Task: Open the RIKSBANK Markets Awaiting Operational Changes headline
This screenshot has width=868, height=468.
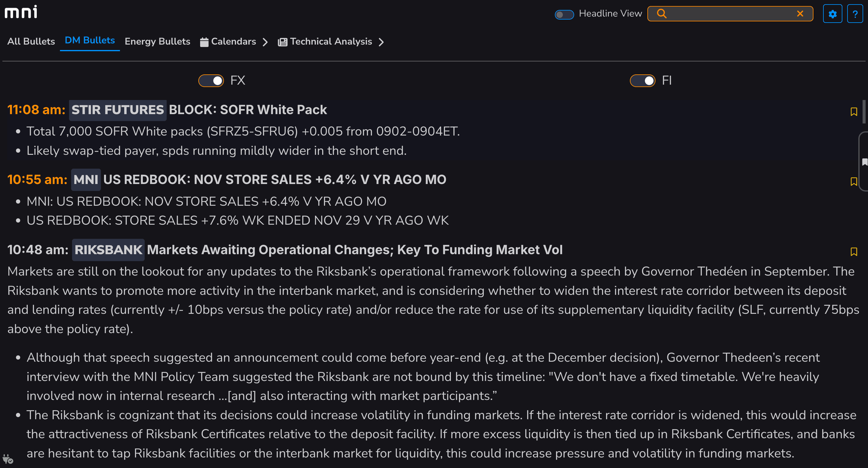Action: 354,250
